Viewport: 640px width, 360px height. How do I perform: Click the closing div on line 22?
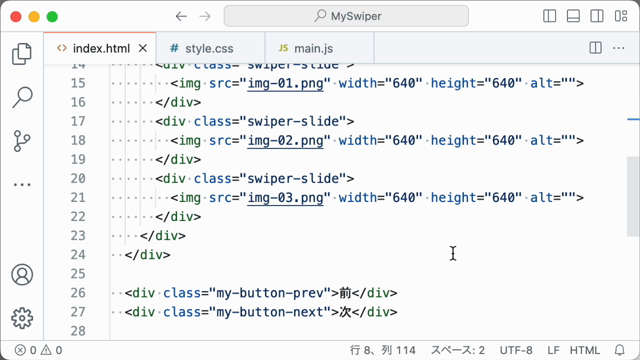coord(178,216)
